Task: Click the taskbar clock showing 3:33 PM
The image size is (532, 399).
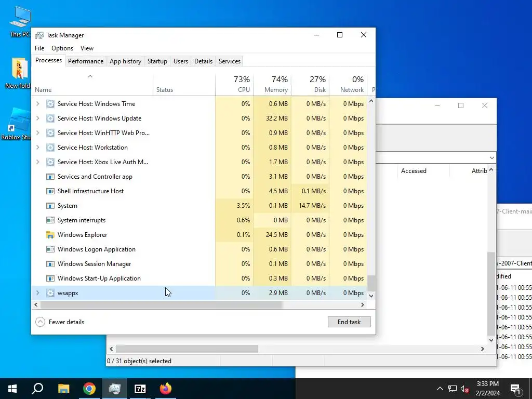Action: tap(487, 389)
